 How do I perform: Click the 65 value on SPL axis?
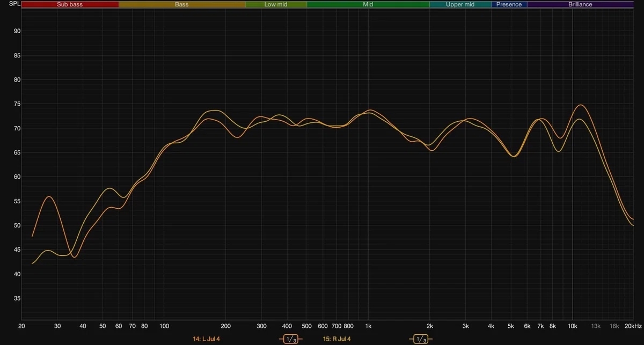click(17, 152)
